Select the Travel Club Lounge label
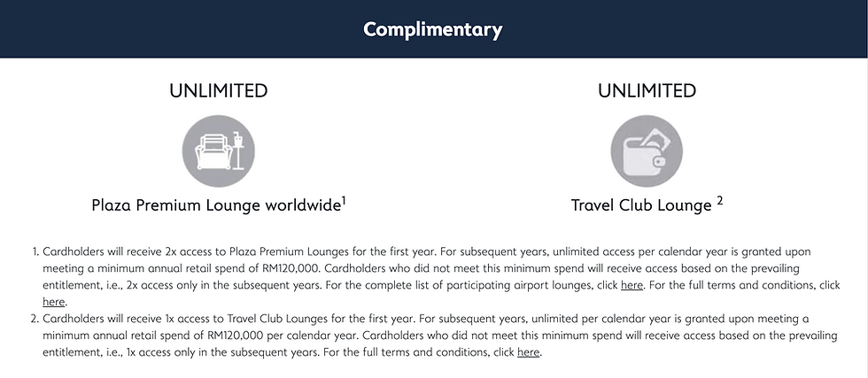 pos(641,205)
